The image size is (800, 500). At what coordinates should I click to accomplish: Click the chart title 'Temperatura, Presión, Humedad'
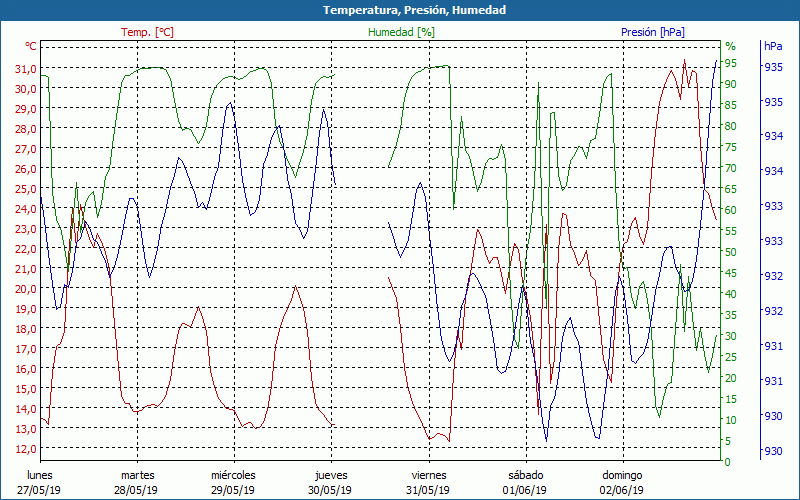coord(414,10)
